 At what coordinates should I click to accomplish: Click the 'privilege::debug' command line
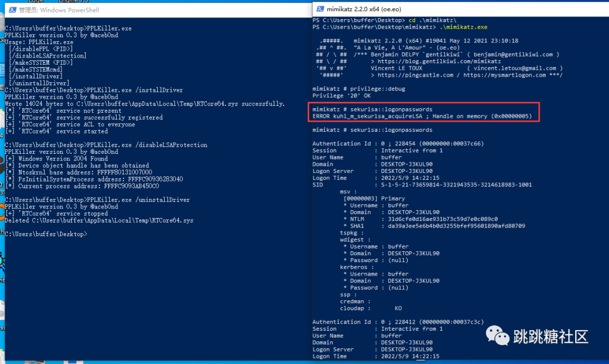359,89
